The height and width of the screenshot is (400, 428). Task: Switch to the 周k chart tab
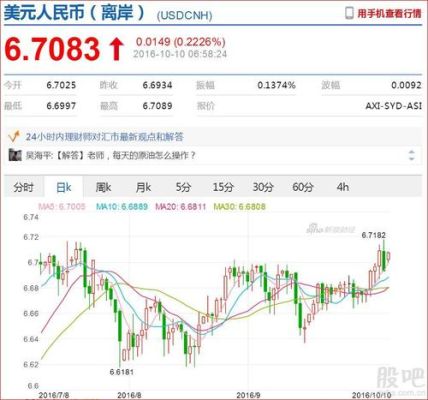(103, 187)
